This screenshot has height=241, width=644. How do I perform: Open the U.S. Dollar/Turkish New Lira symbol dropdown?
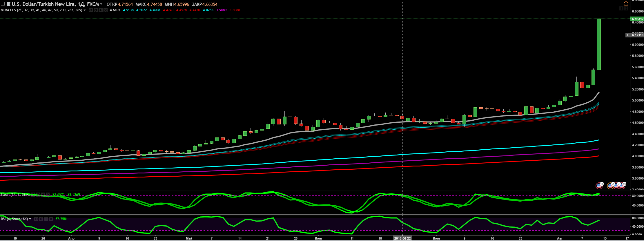tap(101, 4)
